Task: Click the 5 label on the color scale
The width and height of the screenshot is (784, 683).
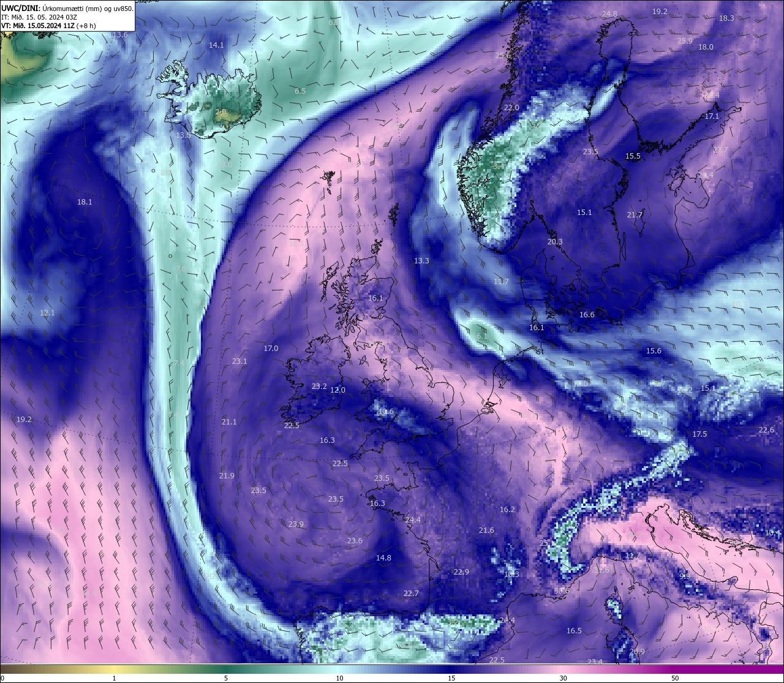Action: point(226,678)
